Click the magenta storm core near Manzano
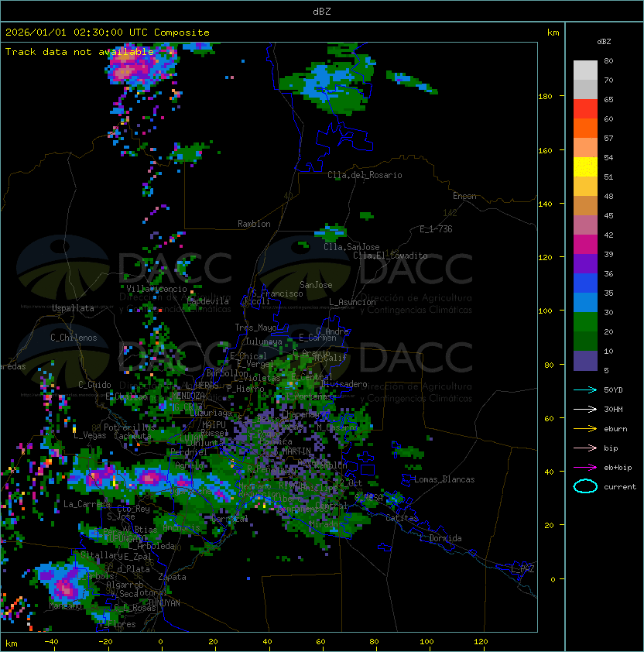 point(66,589)
